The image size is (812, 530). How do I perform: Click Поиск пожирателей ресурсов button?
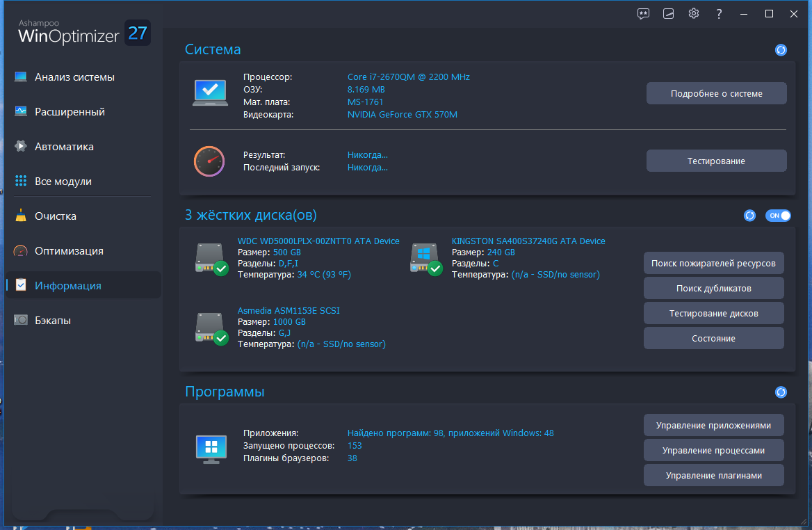point(713,263)
